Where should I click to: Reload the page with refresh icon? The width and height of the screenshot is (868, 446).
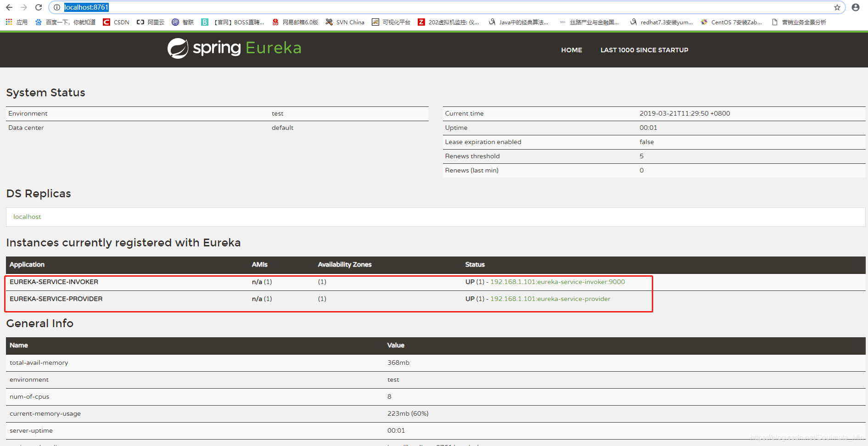39,7
